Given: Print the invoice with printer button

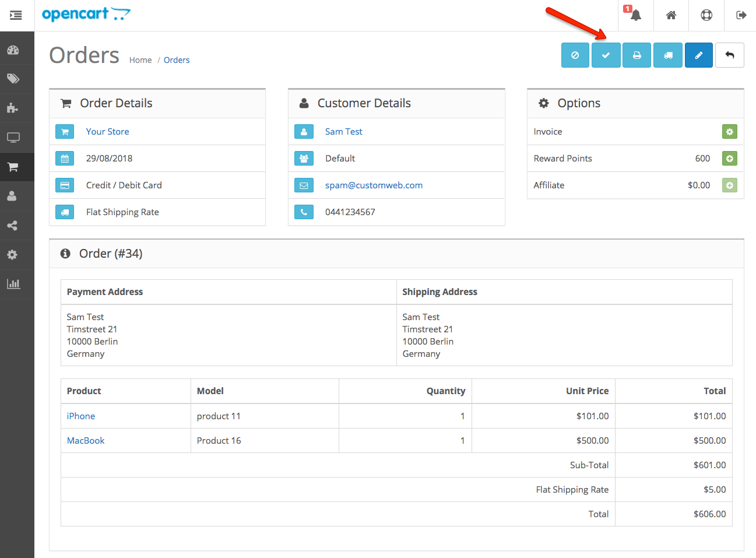Looking at the screenshot, I should click(x=637, y=55).
